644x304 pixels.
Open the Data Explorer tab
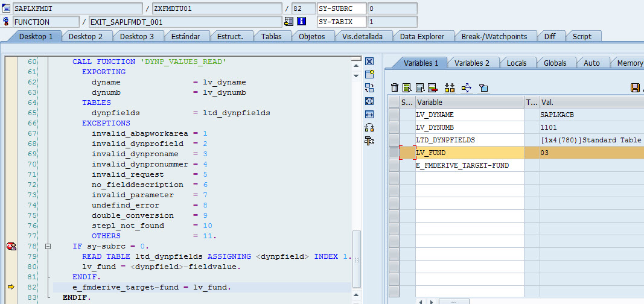(x=422, y=37)
